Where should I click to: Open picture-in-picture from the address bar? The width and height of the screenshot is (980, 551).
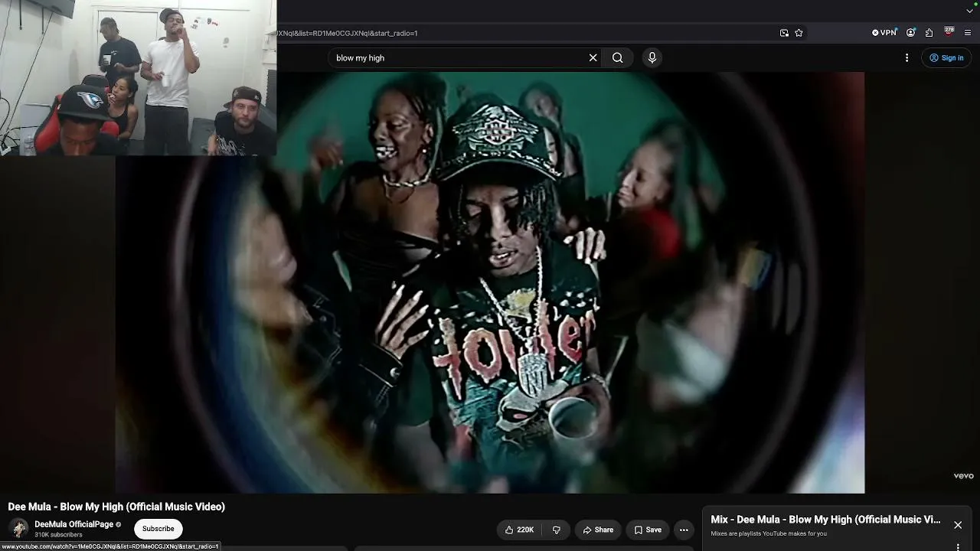click(784, 33)
